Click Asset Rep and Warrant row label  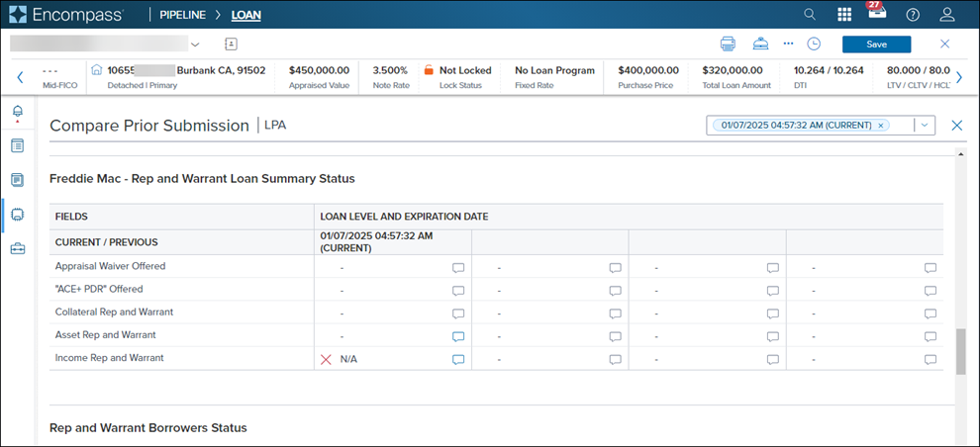(106, 335)
